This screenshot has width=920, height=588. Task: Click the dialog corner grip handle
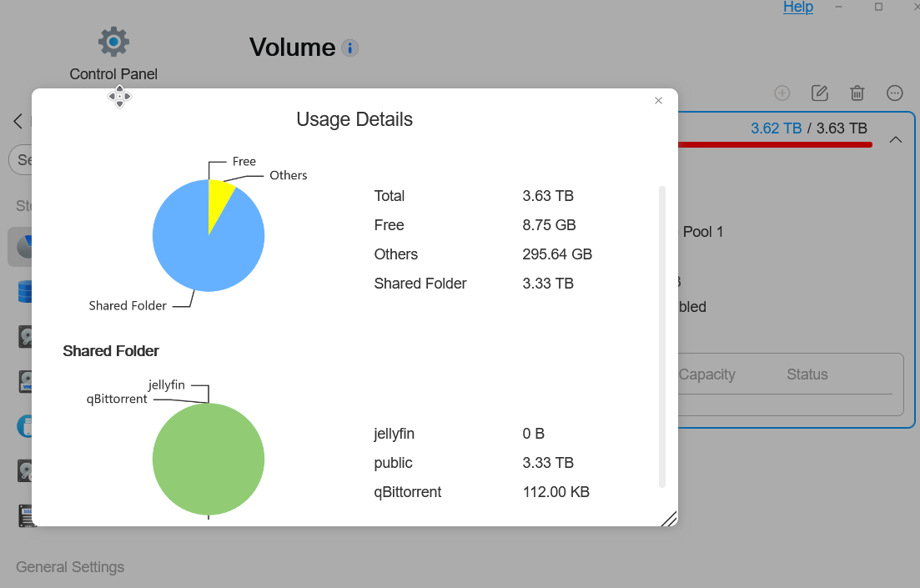(669, 519)
